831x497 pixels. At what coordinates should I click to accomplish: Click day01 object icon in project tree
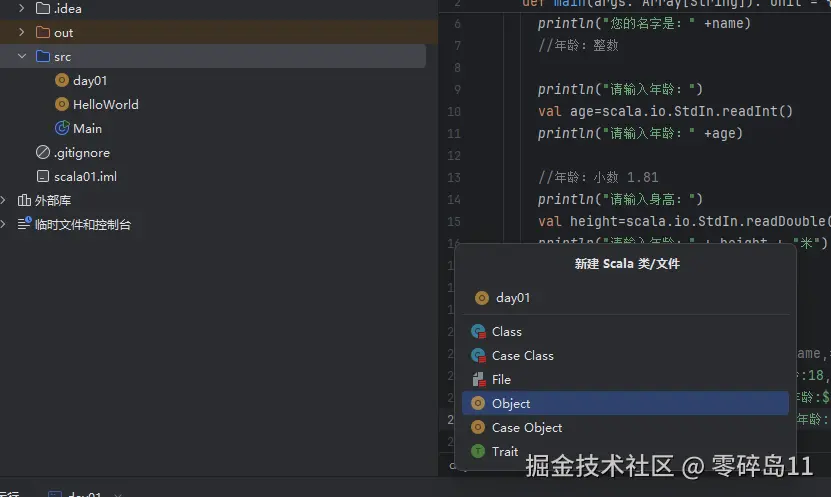coord(62,80)
